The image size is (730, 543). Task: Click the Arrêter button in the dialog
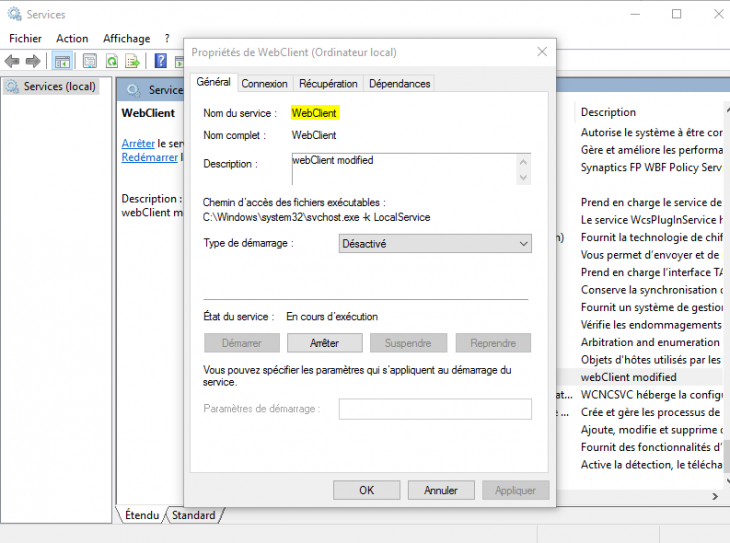324,343
